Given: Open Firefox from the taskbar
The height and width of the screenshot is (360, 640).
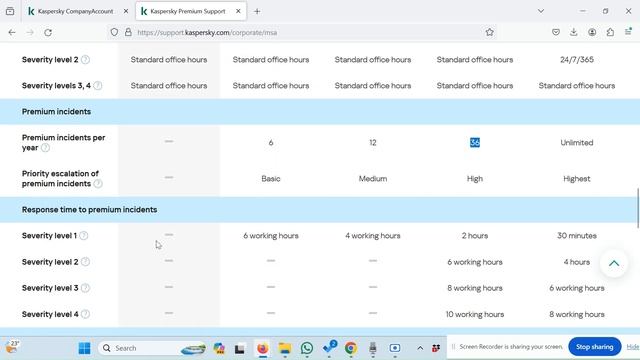Looking at the screenshot, I should [262, 348].
